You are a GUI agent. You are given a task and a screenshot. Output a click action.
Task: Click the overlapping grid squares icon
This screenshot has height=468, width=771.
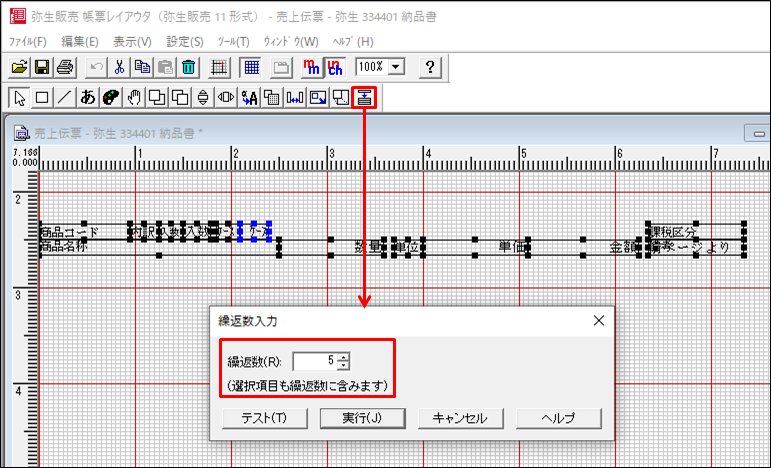[272, 98]
